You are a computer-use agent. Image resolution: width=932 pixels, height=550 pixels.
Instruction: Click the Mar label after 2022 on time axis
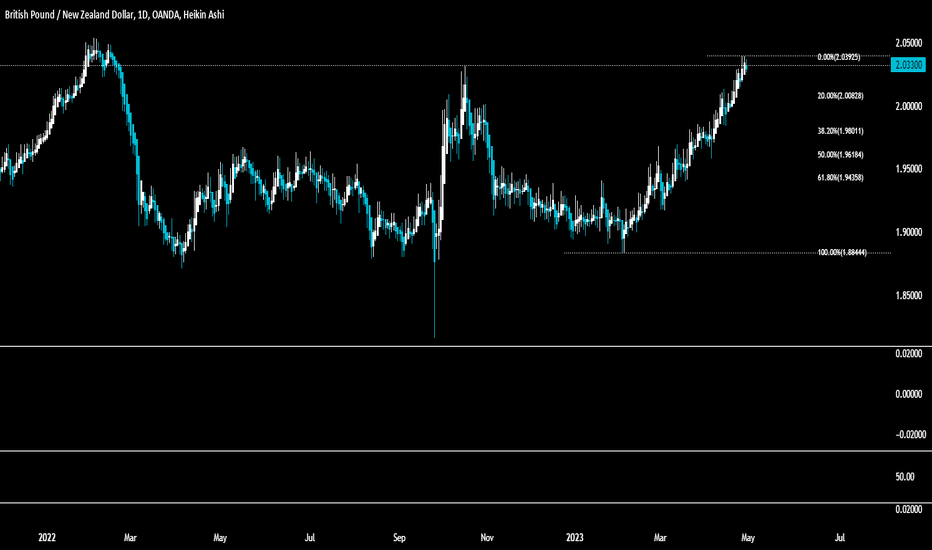130,538
